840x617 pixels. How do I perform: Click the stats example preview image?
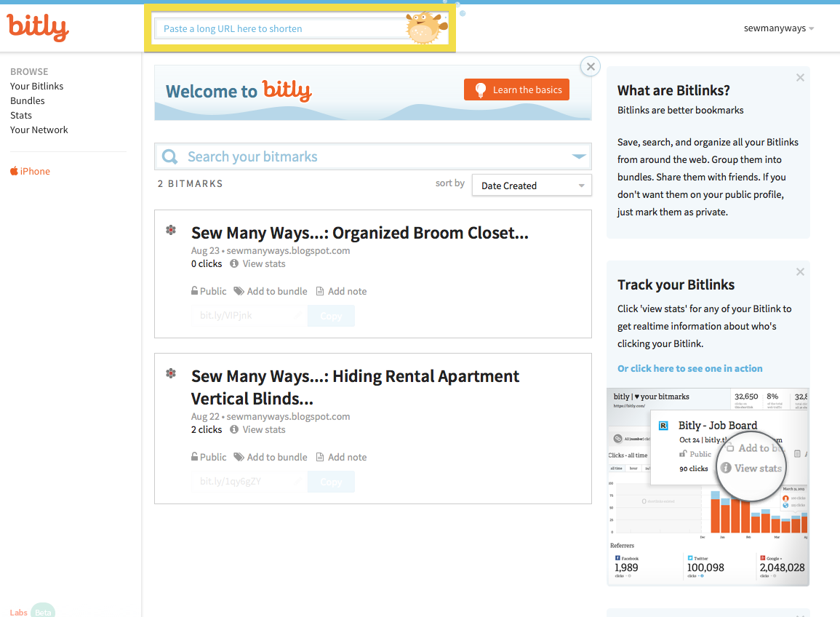(708, 487)
